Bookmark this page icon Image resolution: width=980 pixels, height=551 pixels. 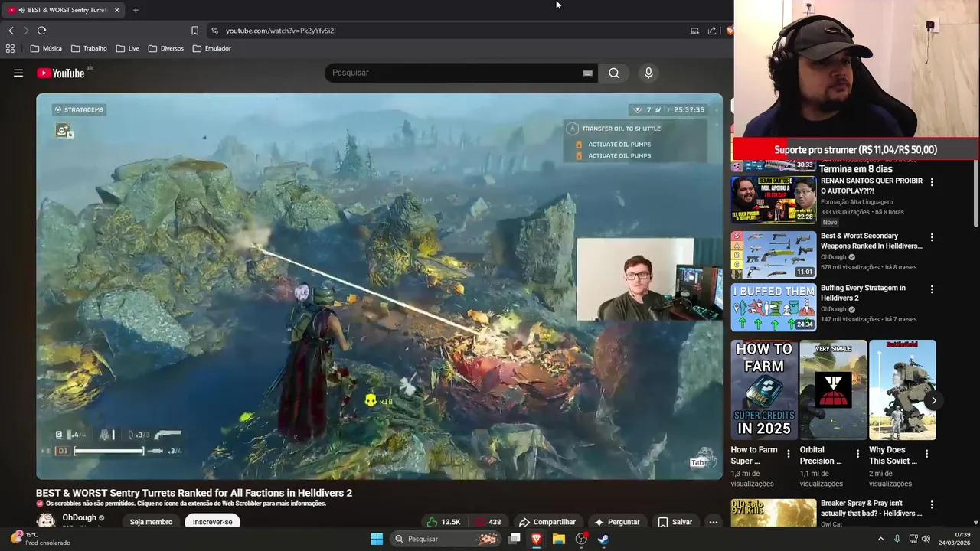194,31
